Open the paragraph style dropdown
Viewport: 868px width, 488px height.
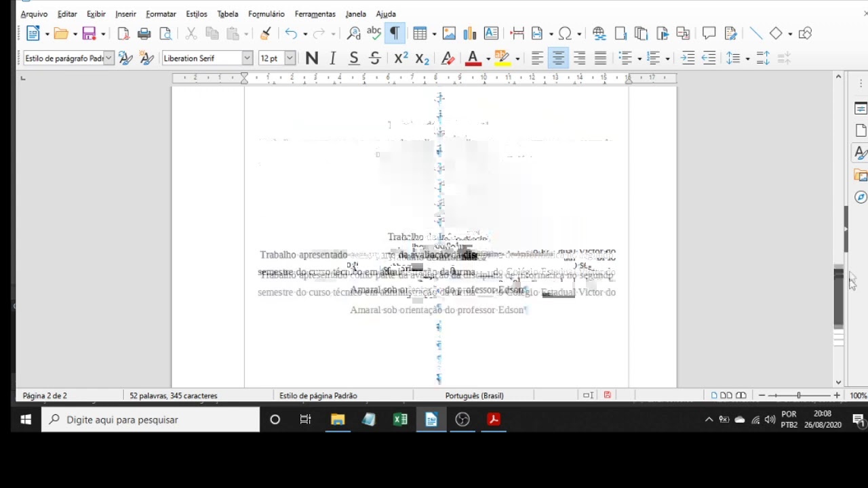coord(108,58)
